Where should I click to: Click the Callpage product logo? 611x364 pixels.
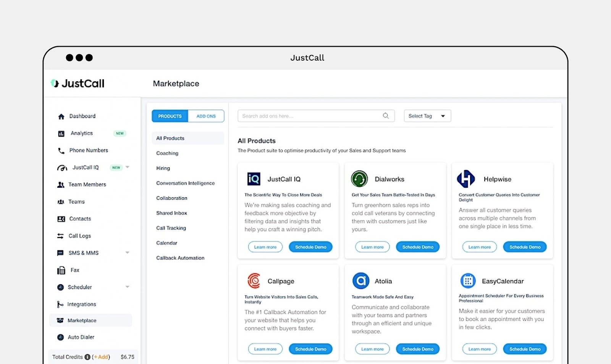pos(254,281)
